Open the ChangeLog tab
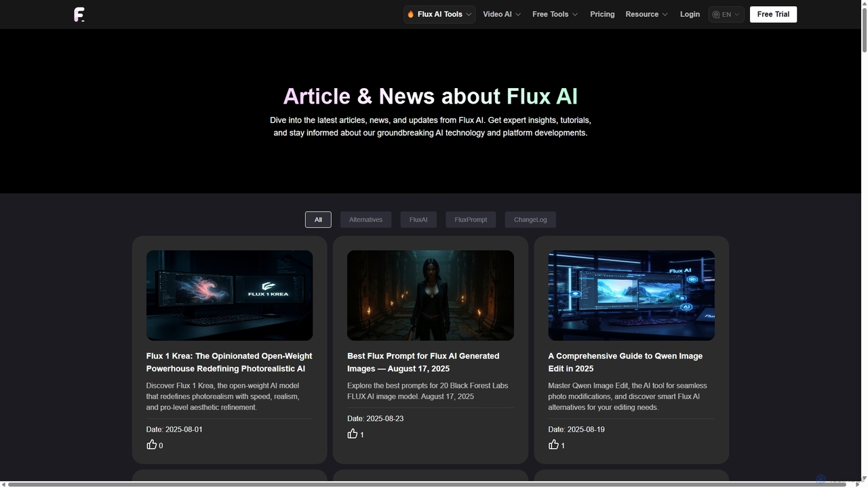 (530, 220)
